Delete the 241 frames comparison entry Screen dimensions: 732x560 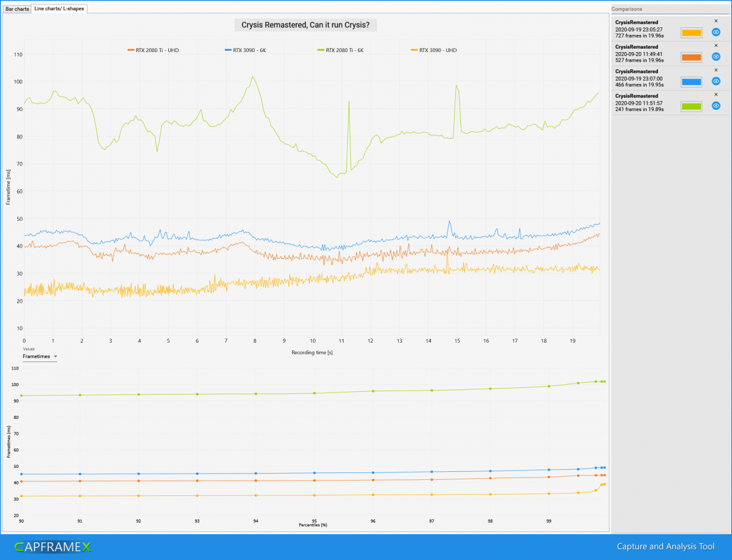point(716,94)
